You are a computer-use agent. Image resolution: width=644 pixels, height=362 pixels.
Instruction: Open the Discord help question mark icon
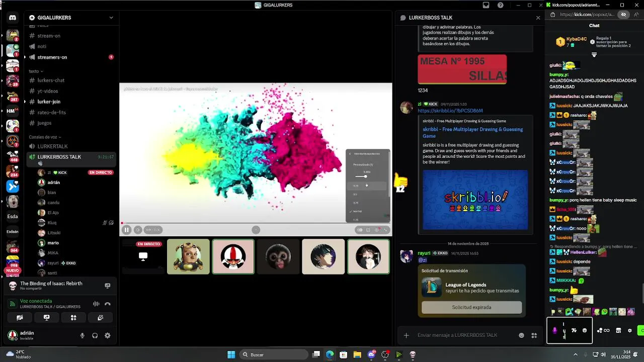tap(501, 5)
